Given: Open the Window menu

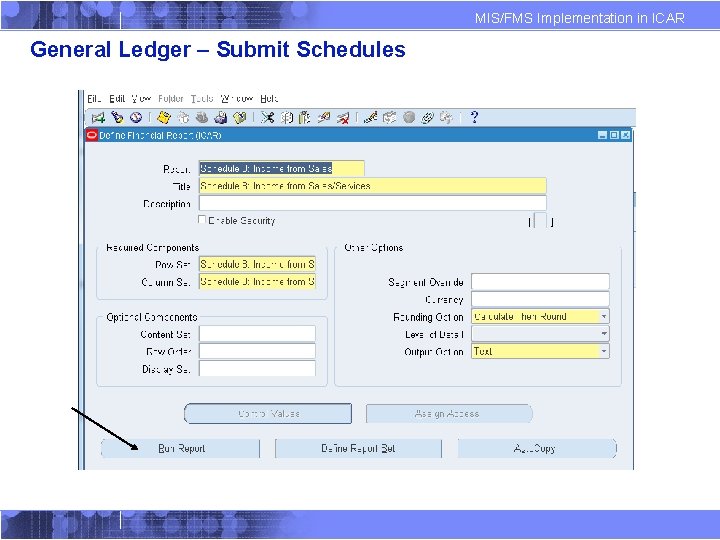Looking at the screenshot, I should pos(236,99).
